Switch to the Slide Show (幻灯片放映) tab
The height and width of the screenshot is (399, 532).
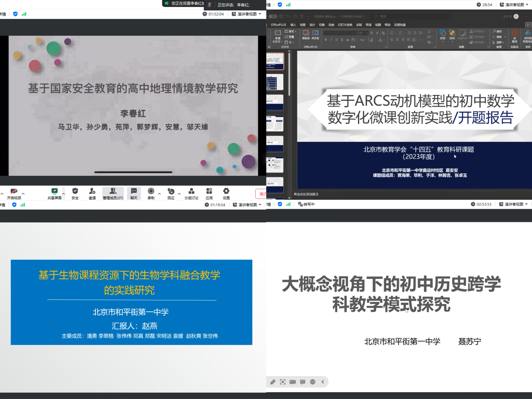(x=345, y=25)
